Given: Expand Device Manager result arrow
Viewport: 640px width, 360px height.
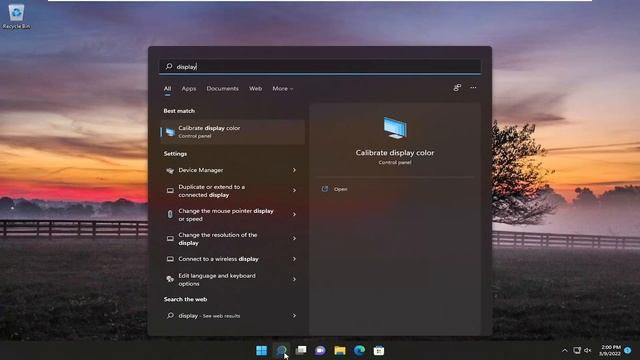Looking at the screenshot, I should point(294,170).
